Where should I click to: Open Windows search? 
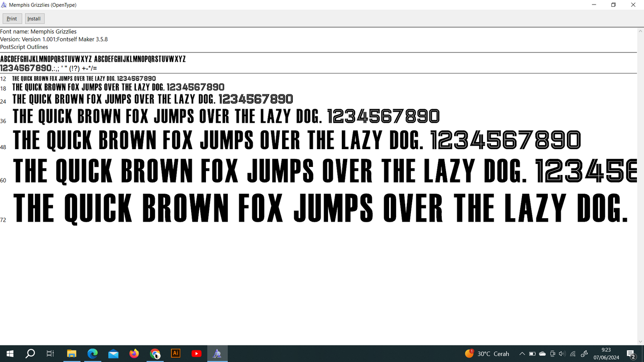30,354
